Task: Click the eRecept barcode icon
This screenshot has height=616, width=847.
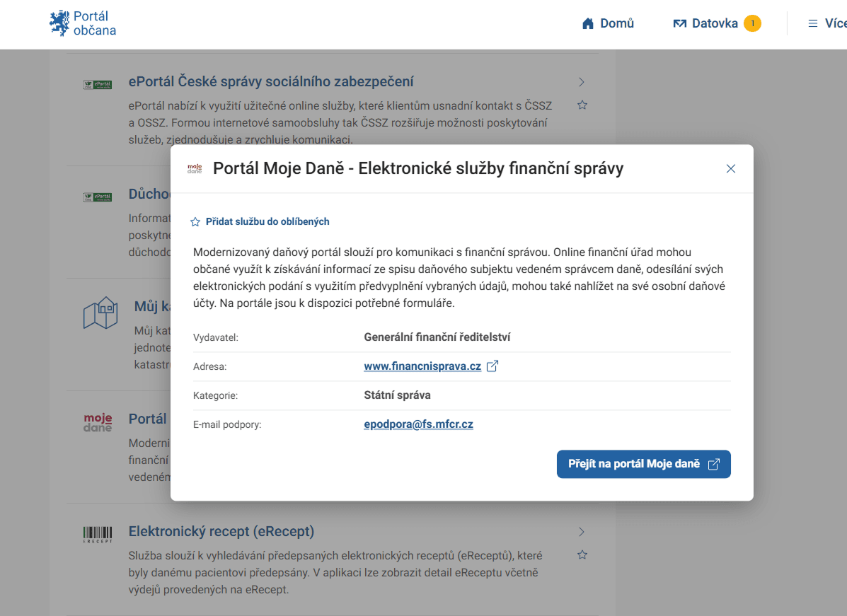Action: pos(98,535)
